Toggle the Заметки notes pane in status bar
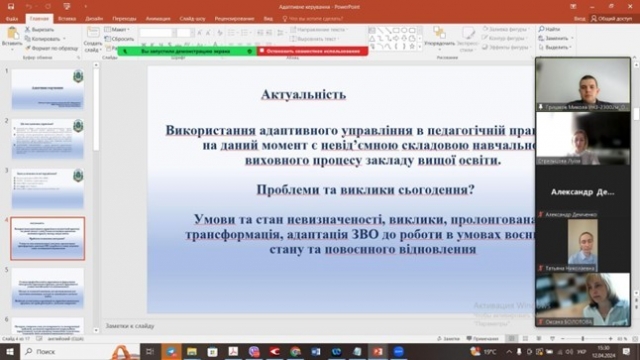Screen dimensions: 640x360 (x=448, y=339)
